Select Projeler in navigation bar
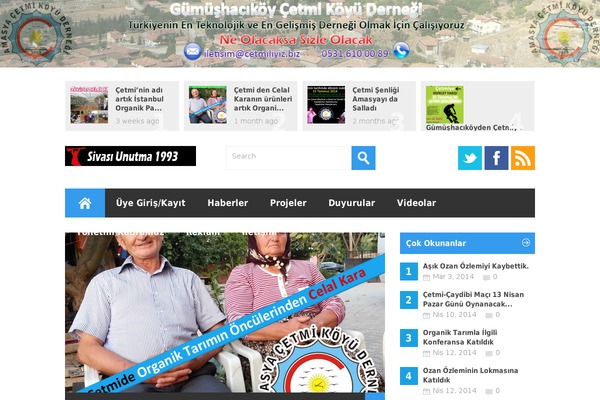 [288, 203]
